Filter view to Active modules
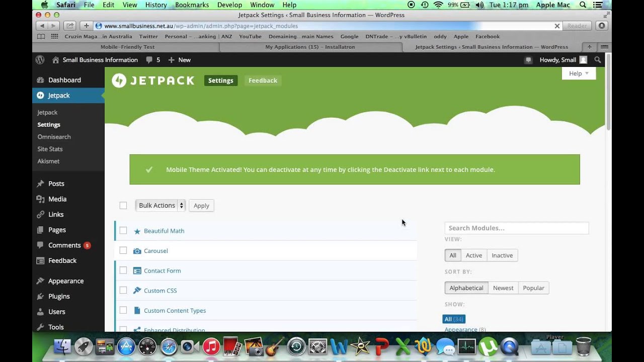This screenshot has width=644, height=362. point(474,255)
